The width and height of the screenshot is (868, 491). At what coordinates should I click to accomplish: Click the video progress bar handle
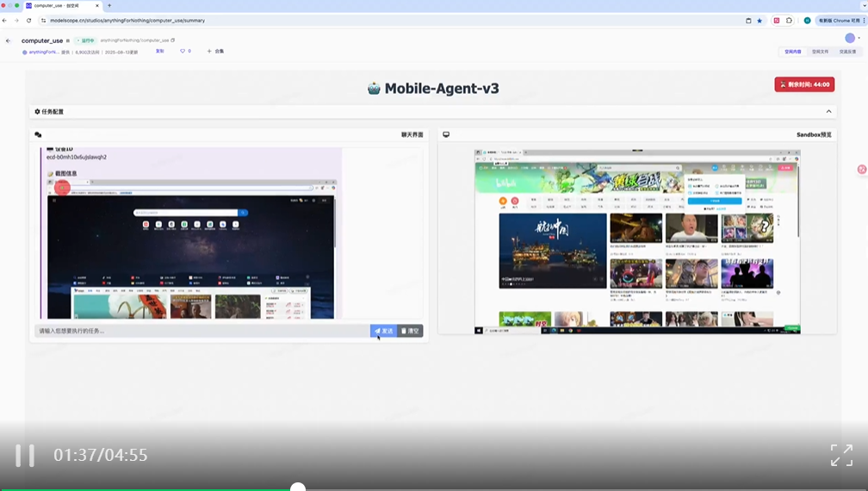coord(298,488)
